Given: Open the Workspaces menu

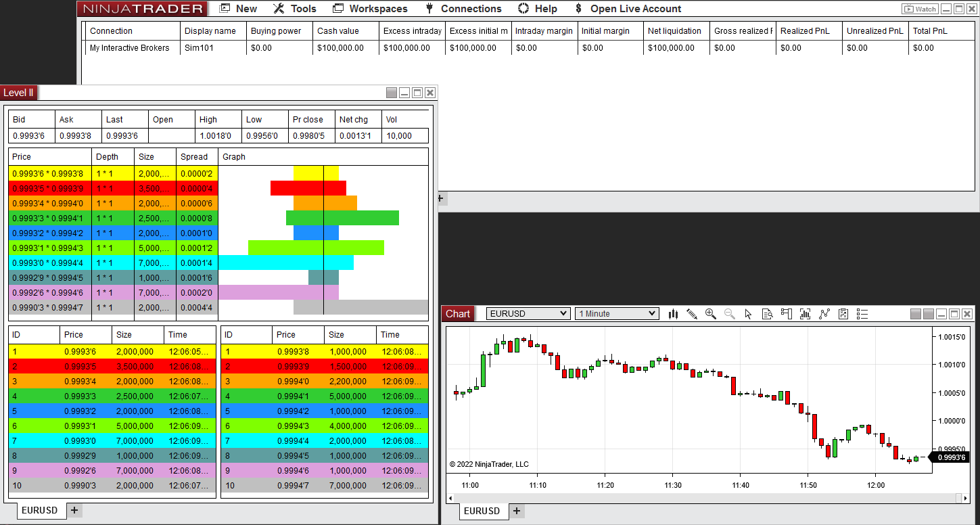Looking at the screenshot, I should (x=371, y=9).
